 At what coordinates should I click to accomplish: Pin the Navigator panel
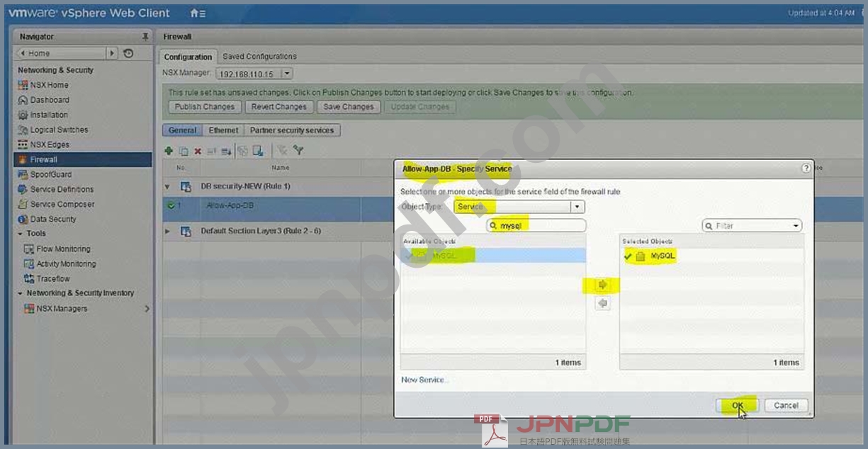[x=145, y=37]
